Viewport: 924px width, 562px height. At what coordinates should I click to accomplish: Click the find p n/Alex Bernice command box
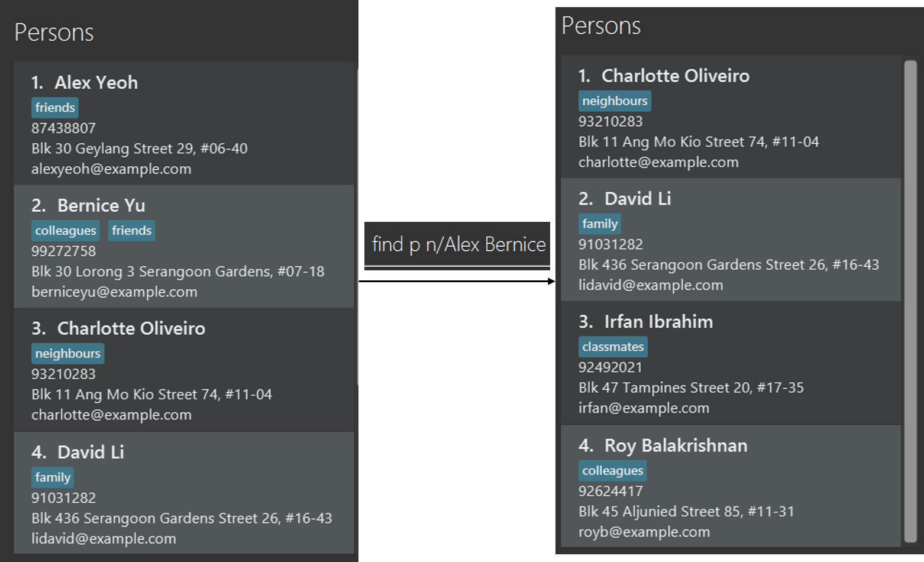pyautogui.click(x=457, y=244)
